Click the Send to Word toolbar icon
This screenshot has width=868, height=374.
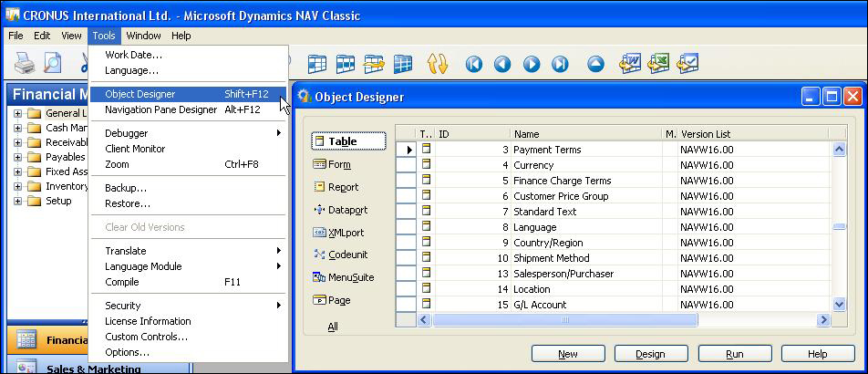click(630, 64)
